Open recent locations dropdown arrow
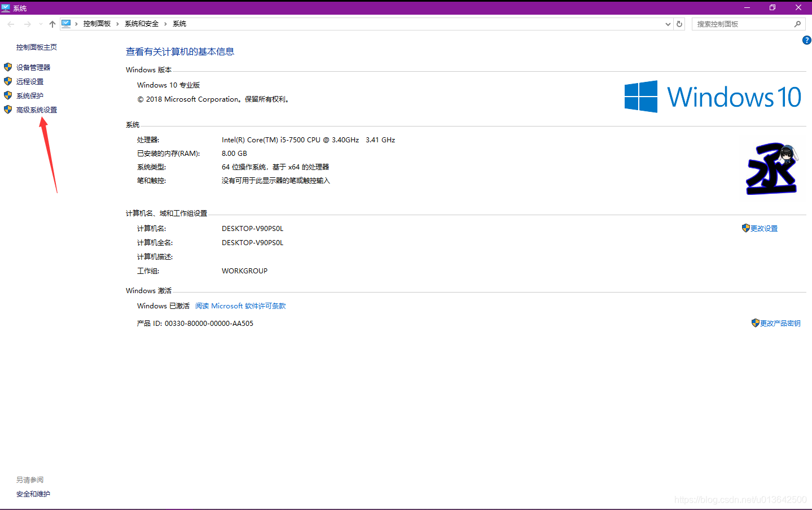812x510 pixels. pos(41,24)
